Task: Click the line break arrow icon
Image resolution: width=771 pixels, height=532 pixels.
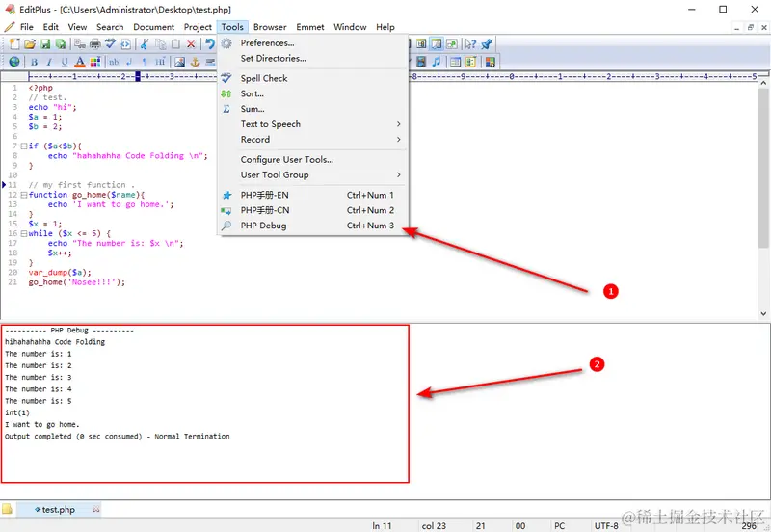Action: 129,62
